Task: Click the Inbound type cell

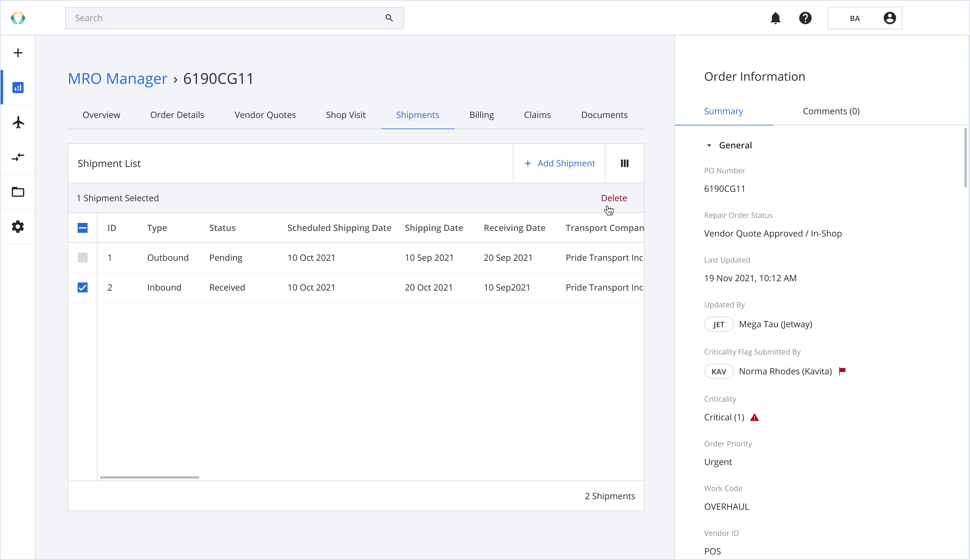Action: point(164,287)
